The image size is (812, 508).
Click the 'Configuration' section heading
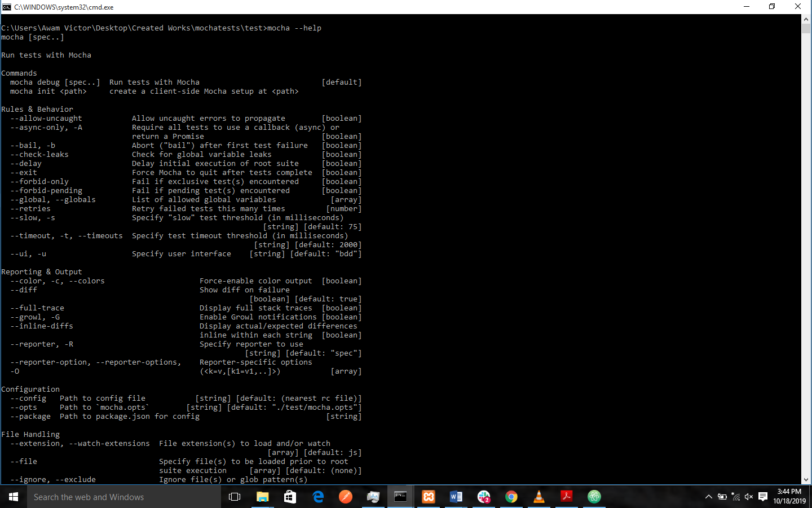pos(30,389)
